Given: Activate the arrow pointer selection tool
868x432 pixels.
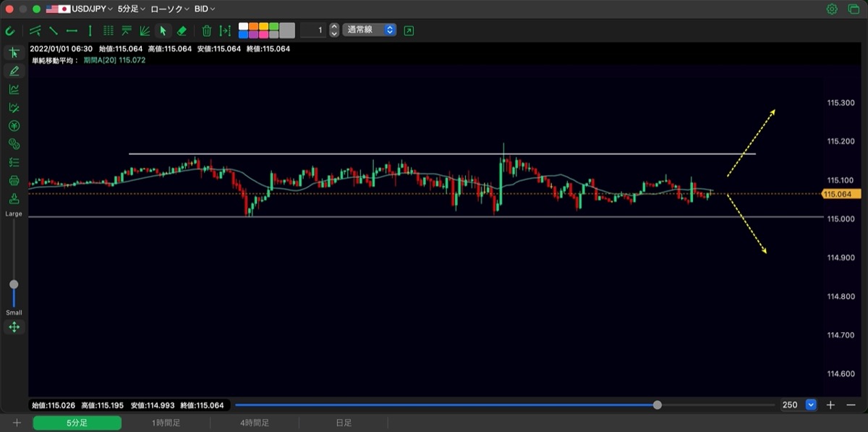Looking at the screenshot, I should 163,30.
